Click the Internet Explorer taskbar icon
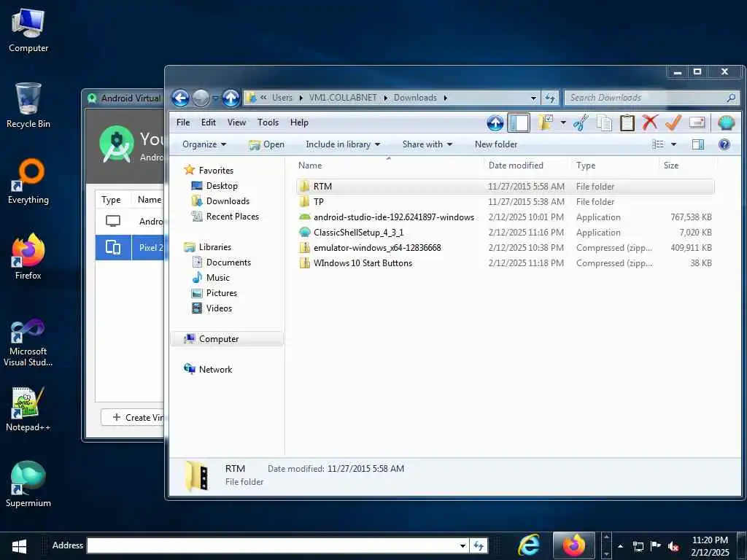Viewport: 747px width, 560px height. pyautogui.click(x=529, y=545)
